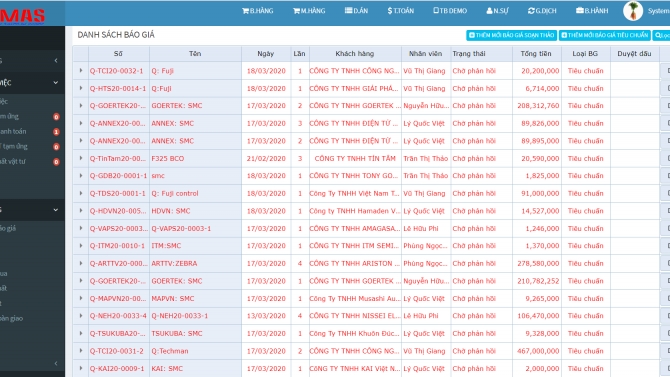Screen dimensions: 670x377
Task: Click the MAS logo
Action: [22, 16]
